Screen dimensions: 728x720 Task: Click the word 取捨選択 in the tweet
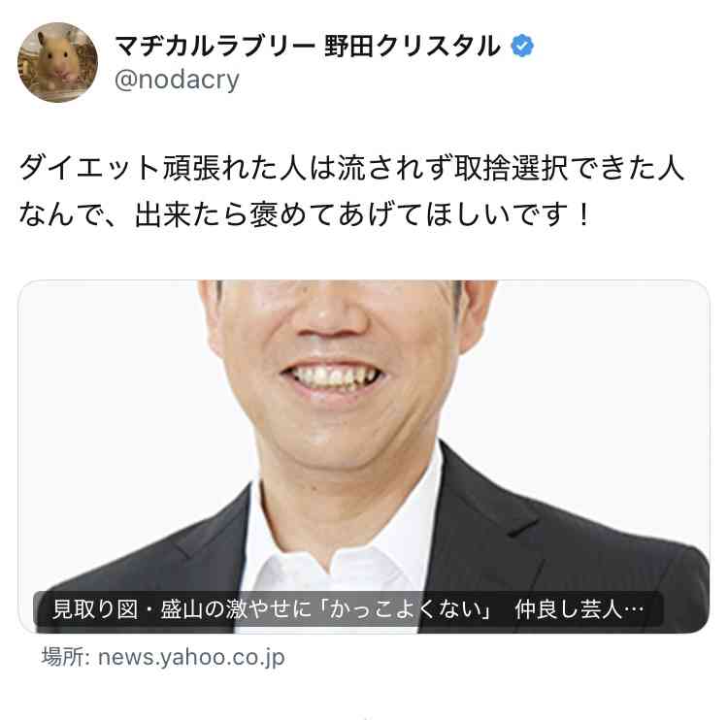(511, 168)
